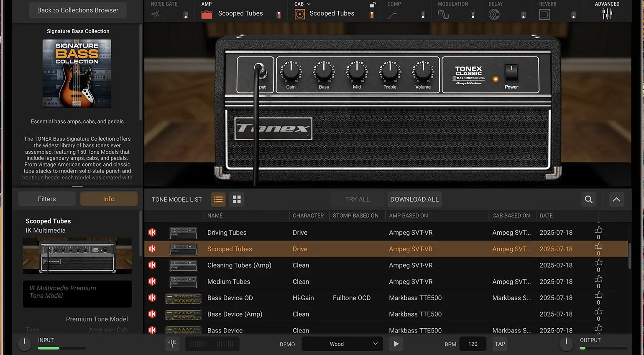The width and height of the screenshot is (644, 355).
Task: Click the amp Gain knob
Action: pyautogui.click(x=291, y=71)
